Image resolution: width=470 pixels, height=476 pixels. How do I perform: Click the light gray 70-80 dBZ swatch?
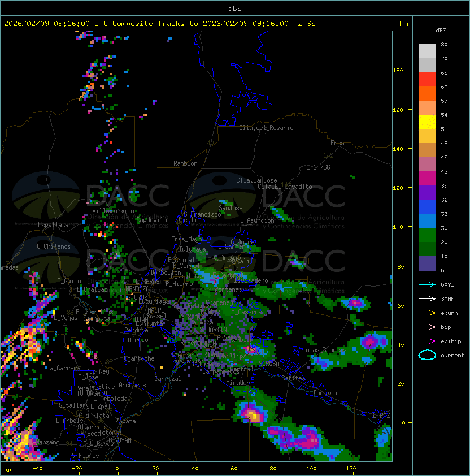point(427,51)
